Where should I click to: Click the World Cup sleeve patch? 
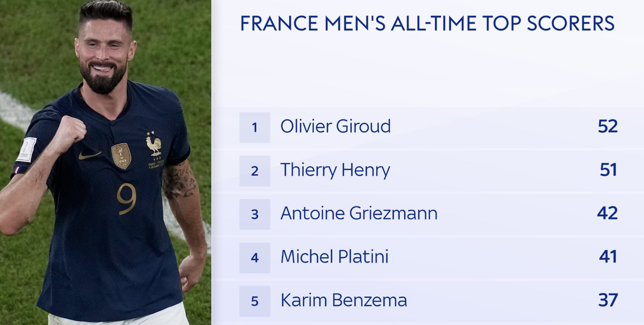tap(26, 150)
